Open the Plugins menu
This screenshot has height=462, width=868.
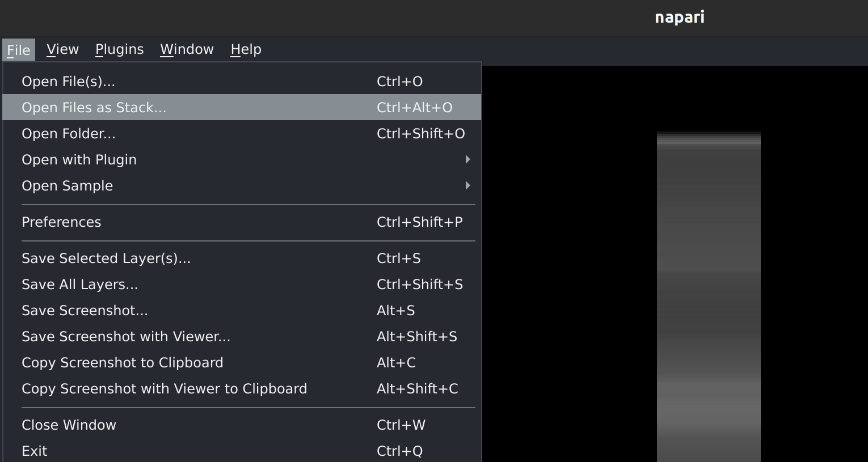click(119, 50)
